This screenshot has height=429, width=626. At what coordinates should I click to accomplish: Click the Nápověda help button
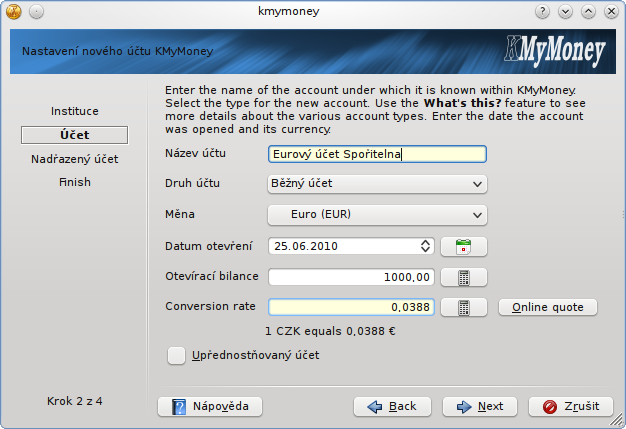(210, 407)
